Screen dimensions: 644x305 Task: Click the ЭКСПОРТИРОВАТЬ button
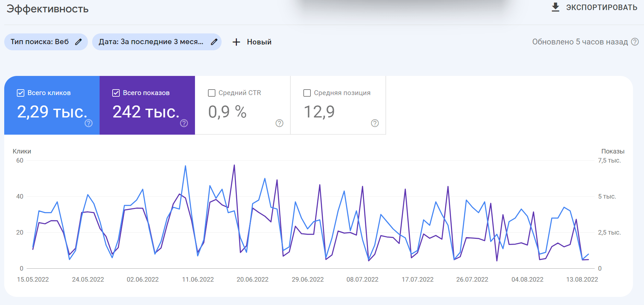click(601, 7)
